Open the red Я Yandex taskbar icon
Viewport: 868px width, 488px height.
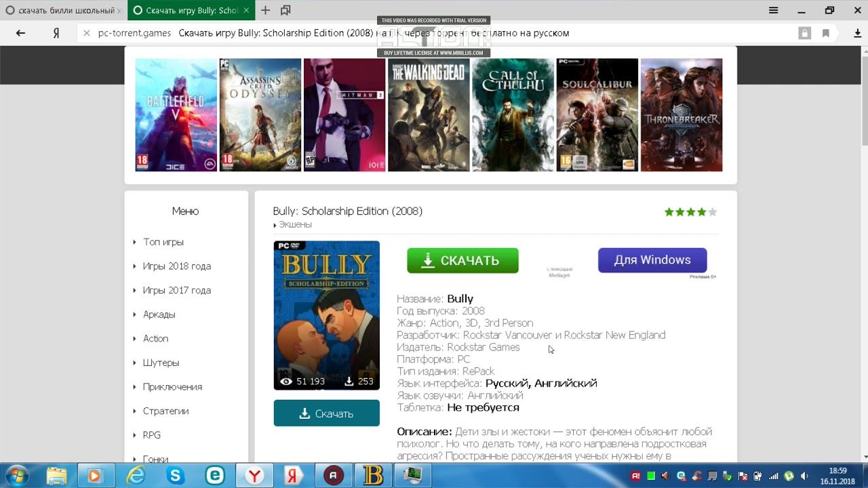[294, 476]
